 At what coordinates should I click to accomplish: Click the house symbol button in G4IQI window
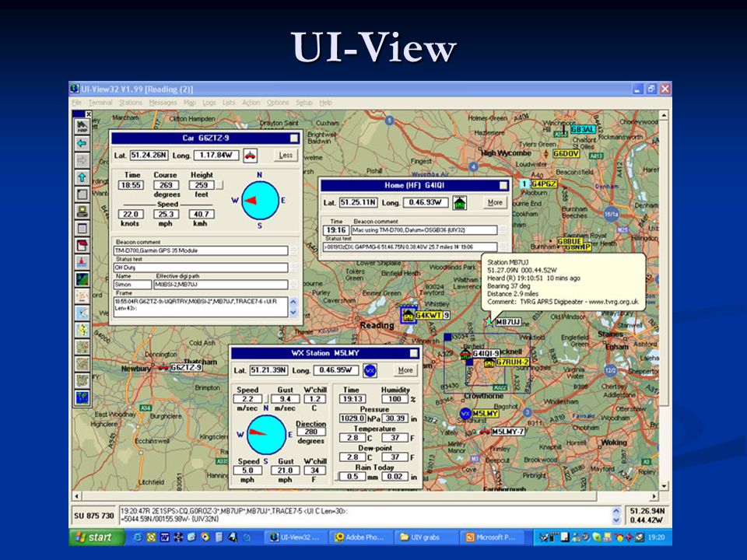click(460, 203)
